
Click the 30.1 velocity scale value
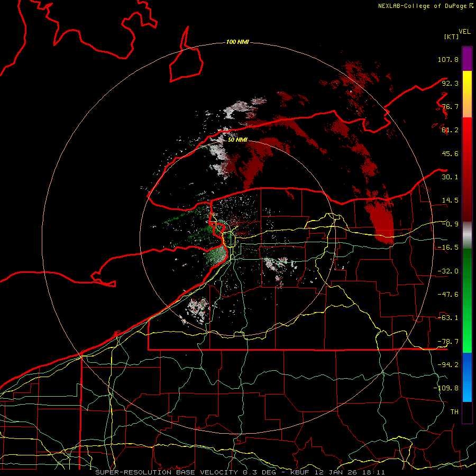[450, 177]
